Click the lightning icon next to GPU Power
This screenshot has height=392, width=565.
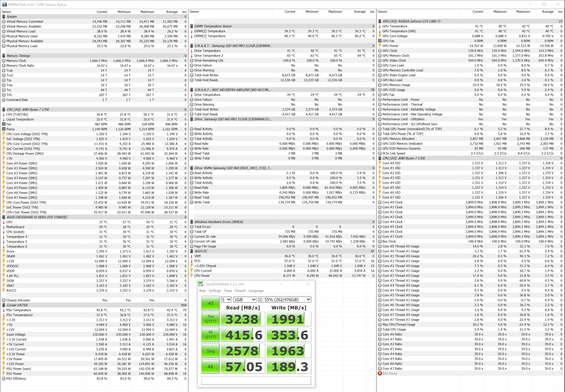coord(380,46)
